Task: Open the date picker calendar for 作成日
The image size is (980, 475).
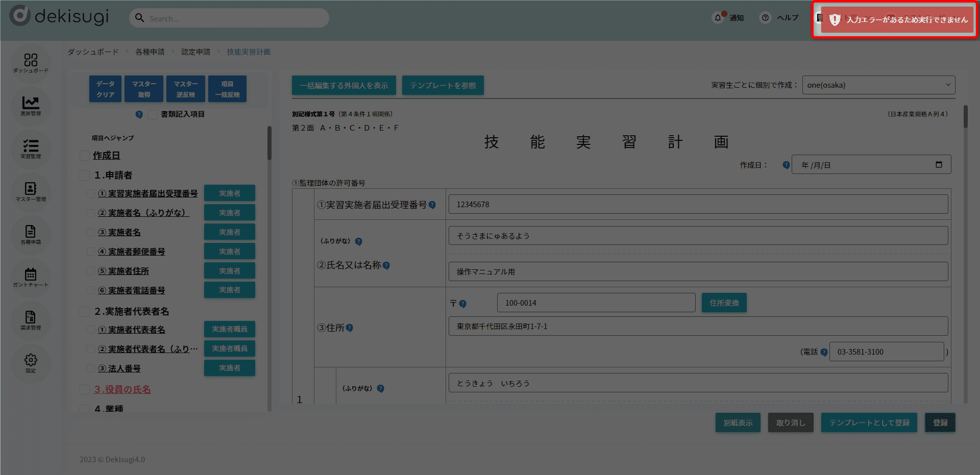Action: [x=939, y=165]
